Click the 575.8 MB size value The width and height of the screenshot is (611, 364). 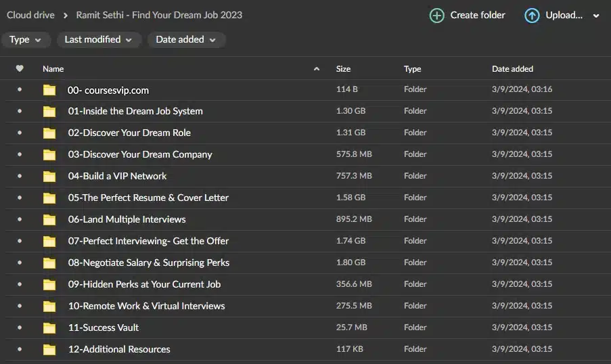point(354,154)
